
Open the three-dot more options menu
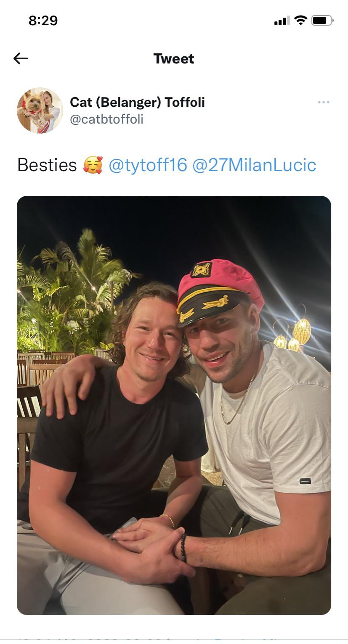323,102
